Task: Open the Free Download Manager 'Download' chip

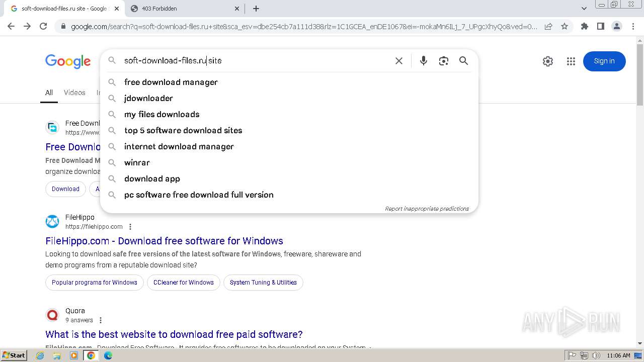Action: (x=65, y=189)
